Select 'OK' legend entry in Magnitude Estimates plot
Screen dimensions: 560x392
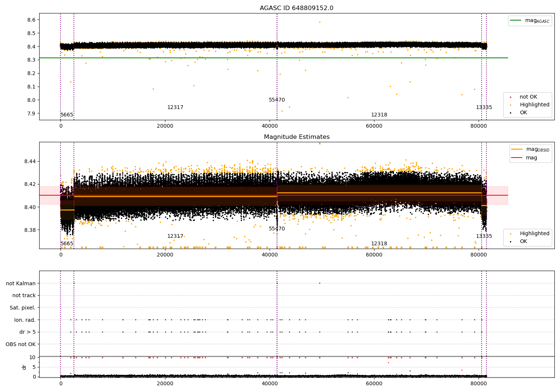click(523, 242)
